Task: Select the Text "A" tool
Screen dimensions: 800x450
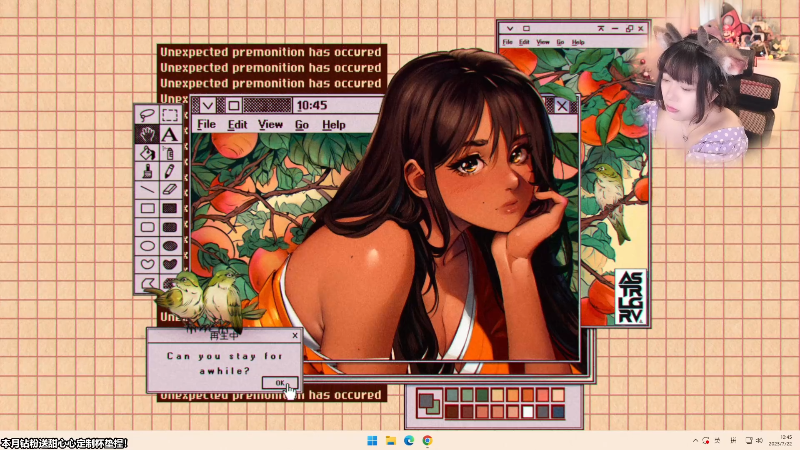Action: (x=170, y=134)
